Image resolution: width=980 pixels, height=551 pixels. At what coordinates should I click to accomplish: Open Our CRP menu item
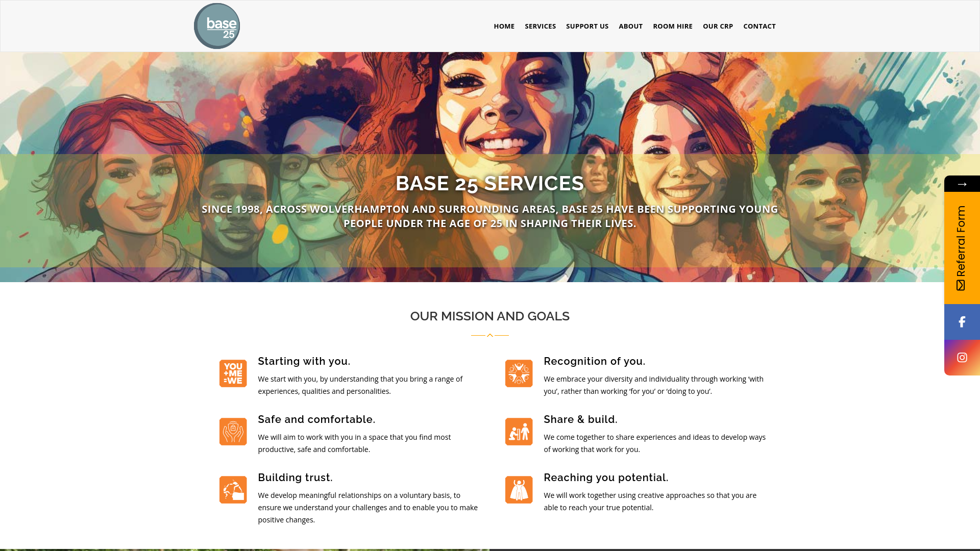tap(718, 26)
